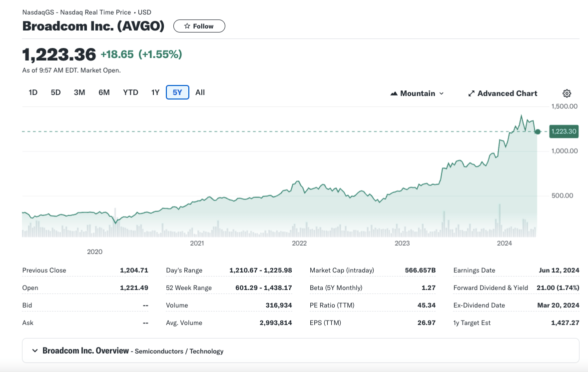Click the 2020 label on chart x-axis
Viewport: 588px width, 372px height.
(94, 252)
